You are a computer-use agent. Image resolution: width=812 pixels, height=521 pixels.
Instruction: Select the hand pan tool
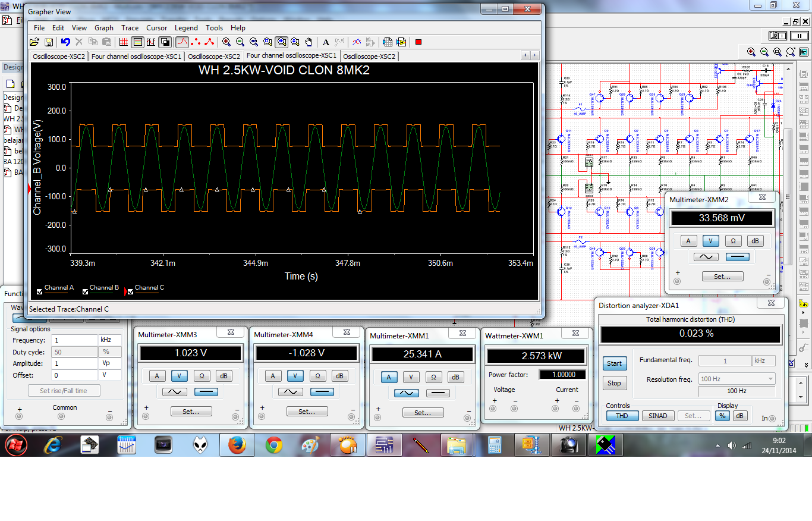(x=309, y=42)
